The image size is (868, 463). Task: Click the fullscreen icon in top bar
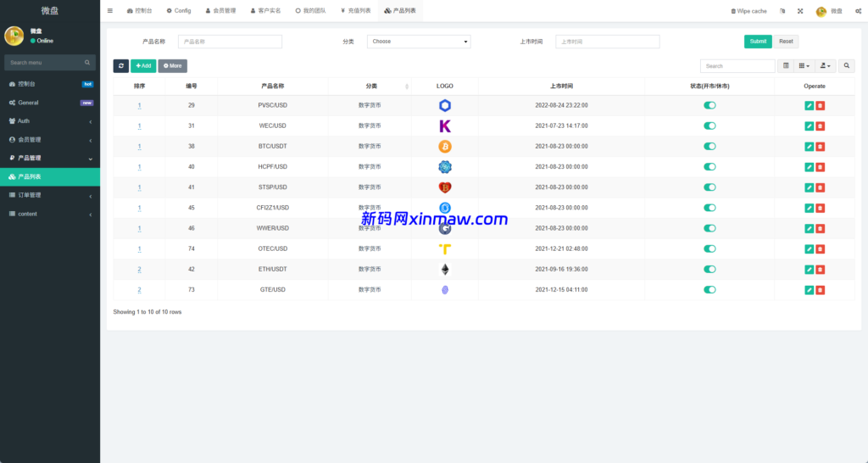click(x=800, y=11)
